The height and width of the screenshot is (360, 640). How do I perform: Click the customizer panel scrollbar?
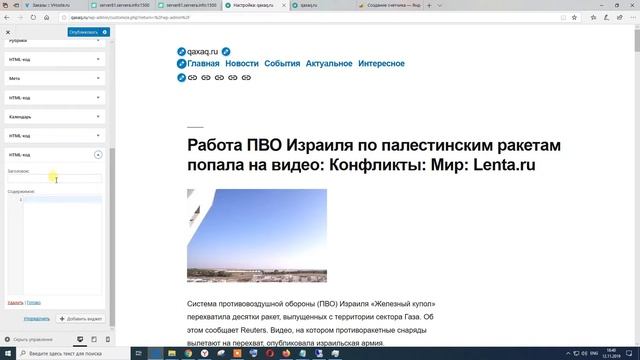coord(112,237)
